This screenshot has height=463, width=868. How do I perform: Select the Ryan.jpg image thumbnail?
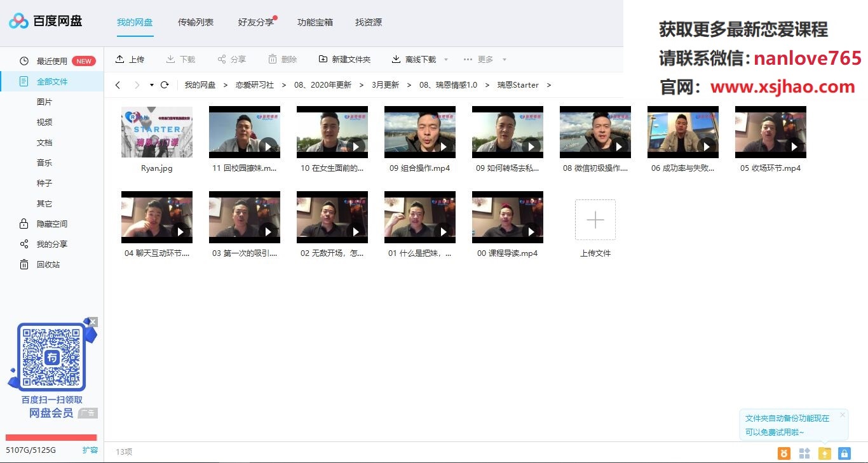click(157, 132)
